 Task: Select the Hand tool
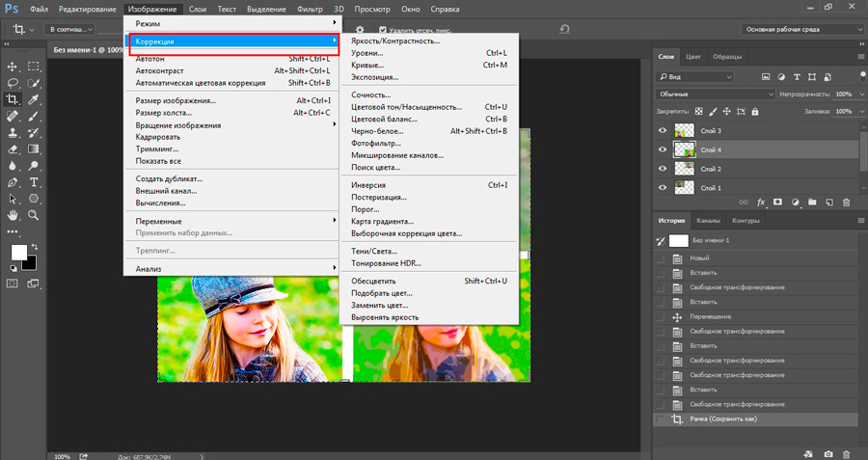tap(13, 215)
